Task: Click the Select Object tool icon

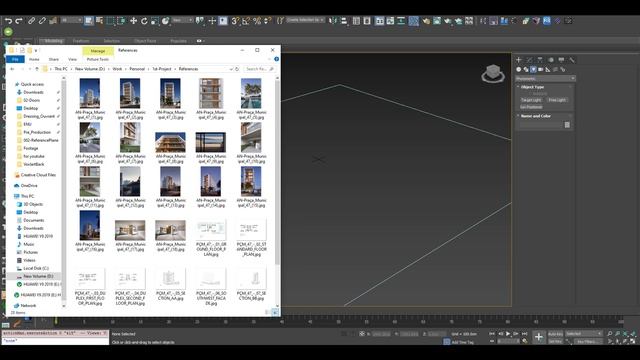Action: [x=89, y=20]
